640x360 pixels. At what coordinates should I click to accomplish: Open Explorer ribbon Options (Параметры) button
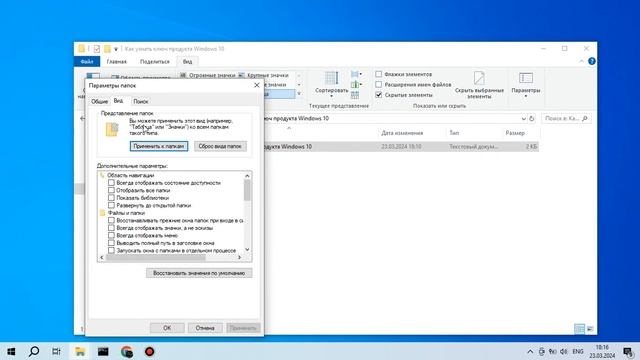point(526,85)
